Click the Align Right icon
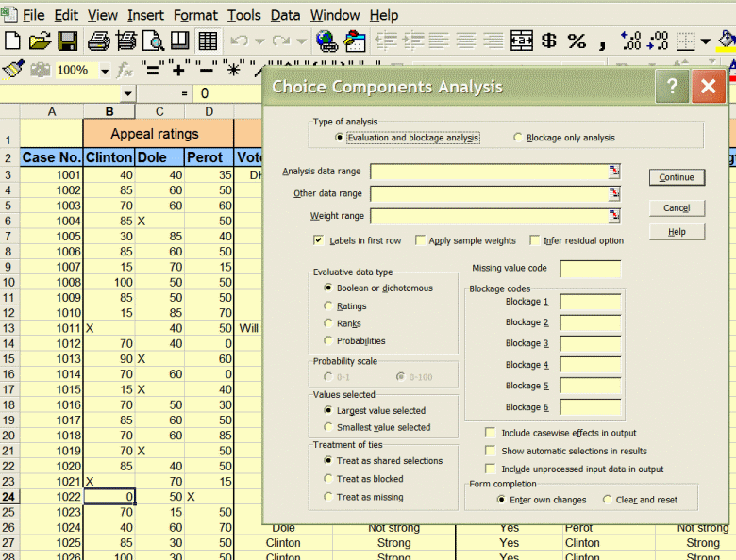The width and height of the screenshot is (736, 560). [x=493, y=41]
